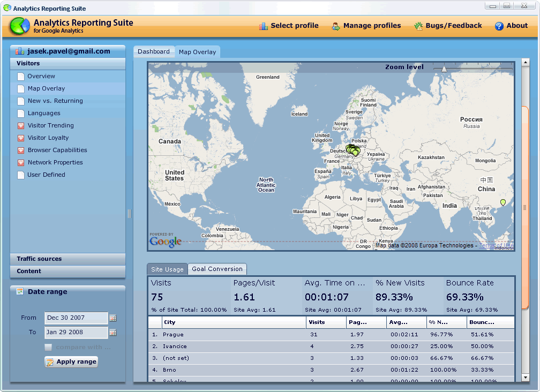The height and width of the screenshot is (392, 540).
Task: Sort by the Bounc... column header
Action: 491,322
